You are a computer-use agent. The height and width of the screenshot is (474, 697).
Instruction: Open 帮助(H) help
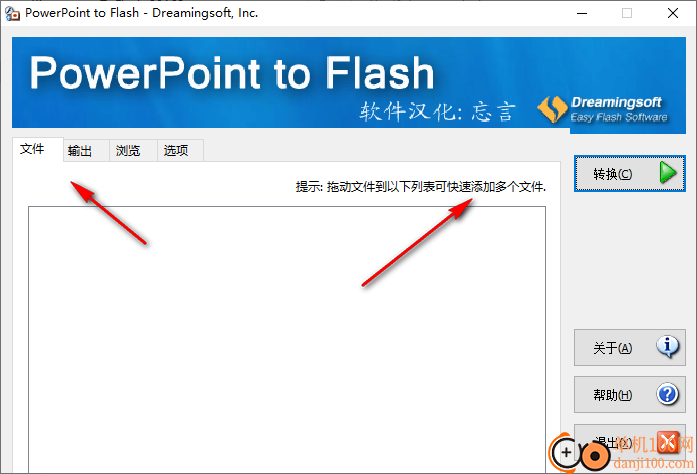629,395
